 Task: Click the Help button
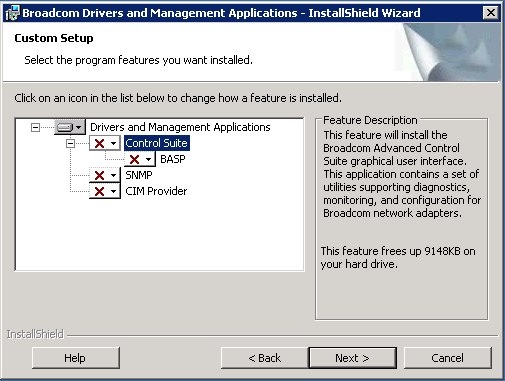tap(76, 358)
